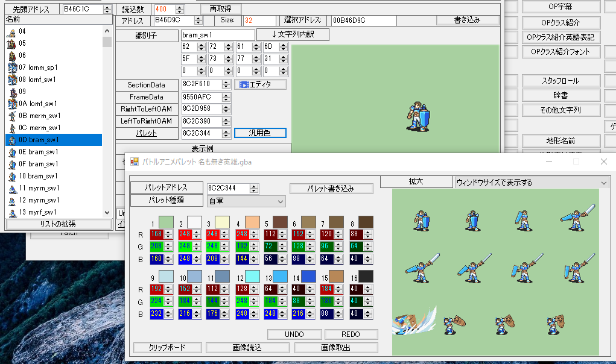This screenshot has width=616, height=364.
Task: Click the 書き込み write button
Action: pos(467,20)
